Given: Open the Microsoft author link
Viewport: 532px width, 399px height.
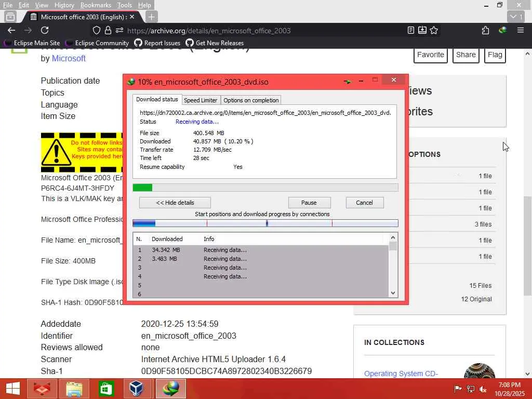Looking at the screenshot, I should click(69, 58).
